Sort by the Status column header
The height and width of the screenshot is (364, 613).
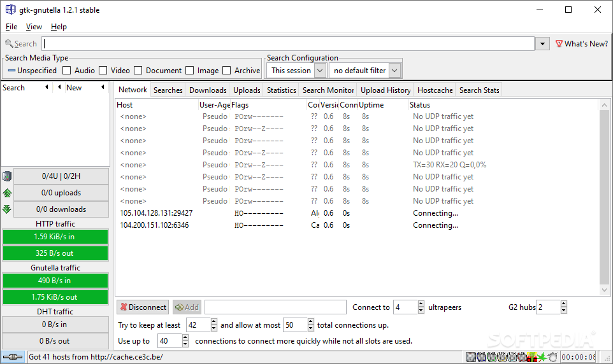(x=503, y=104)
